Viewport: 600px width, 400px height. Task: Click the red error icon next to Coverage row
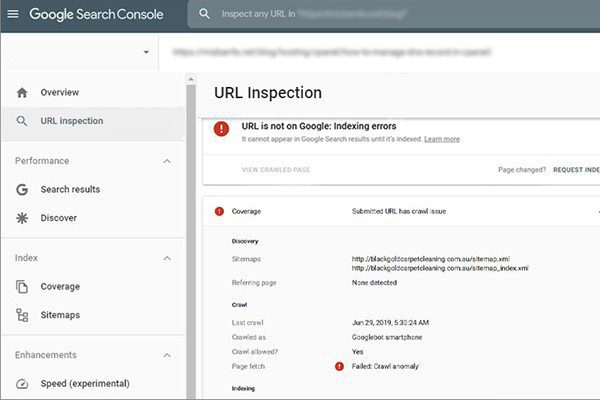[x=219, y=211]
